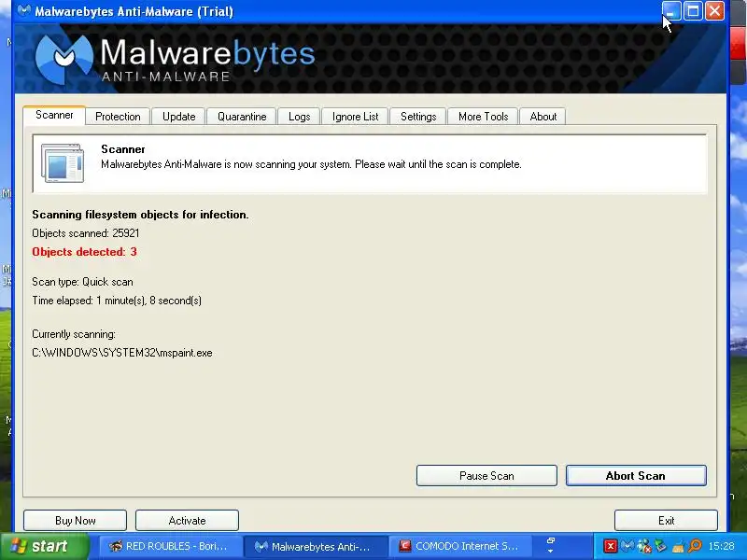
Task: Click the system clock showing 15:28
Action: pyautogui.click(x=721, y=546)
